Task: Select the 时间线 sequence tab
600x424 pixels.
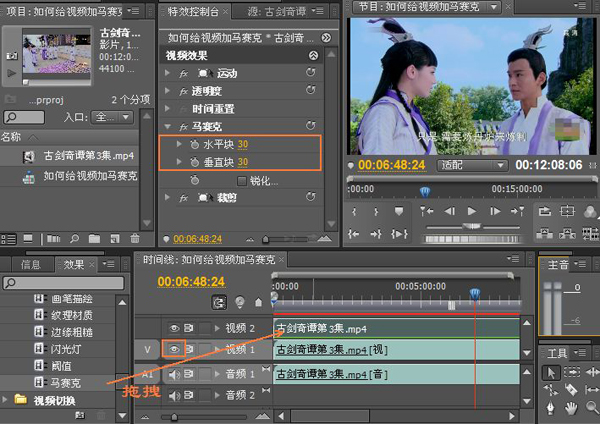Action: (x=209, y=260)
